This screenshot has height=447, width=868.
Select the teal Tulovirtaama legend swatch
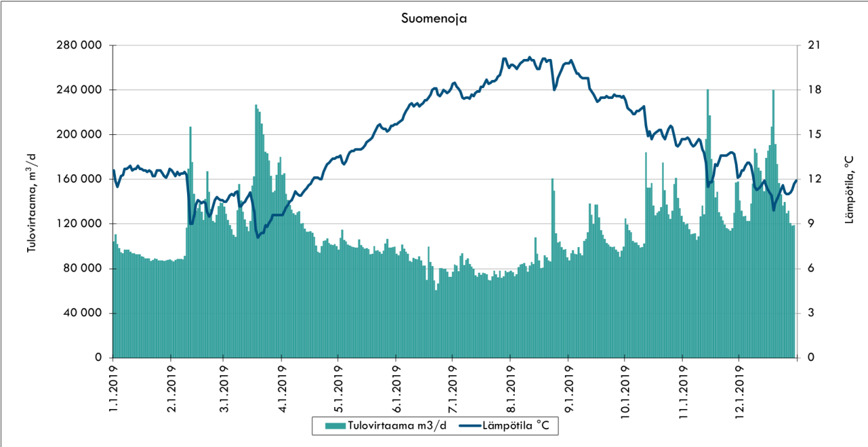coord(336,426)
